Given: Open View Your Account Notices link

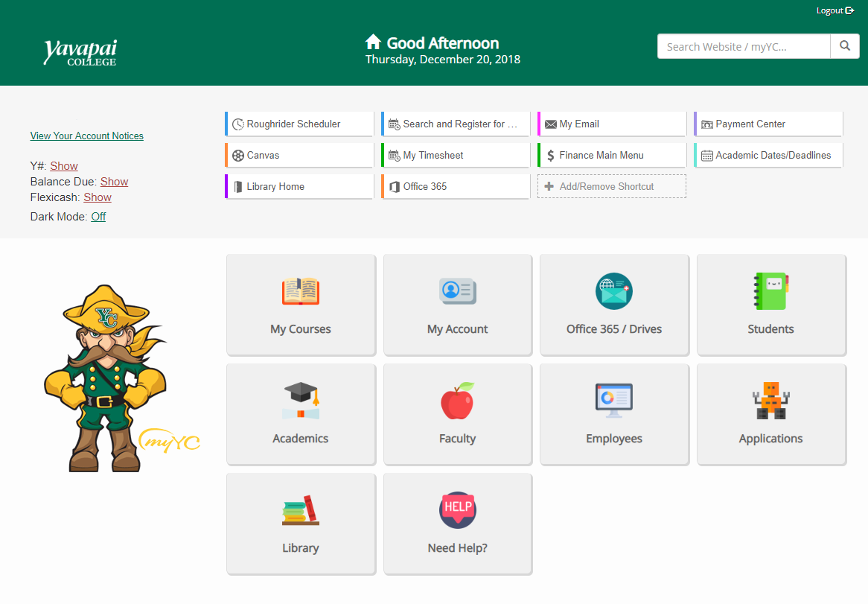Looking at the screenshot, I should [x=86, y=136].
